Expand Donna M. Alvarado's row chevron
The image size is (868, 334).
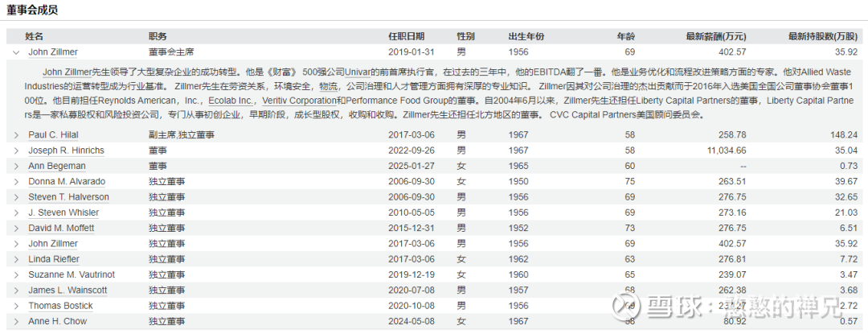tap(15, 182)
